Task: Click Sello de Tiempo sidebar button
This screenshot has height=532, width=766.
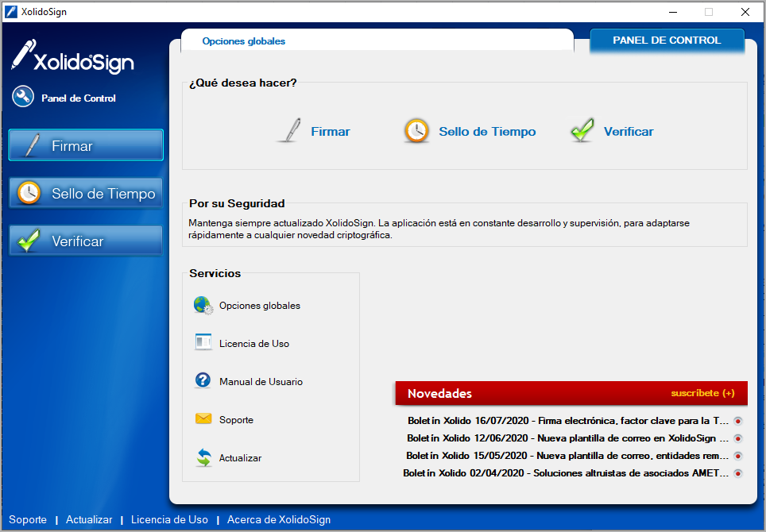Action: pos(86,193)
